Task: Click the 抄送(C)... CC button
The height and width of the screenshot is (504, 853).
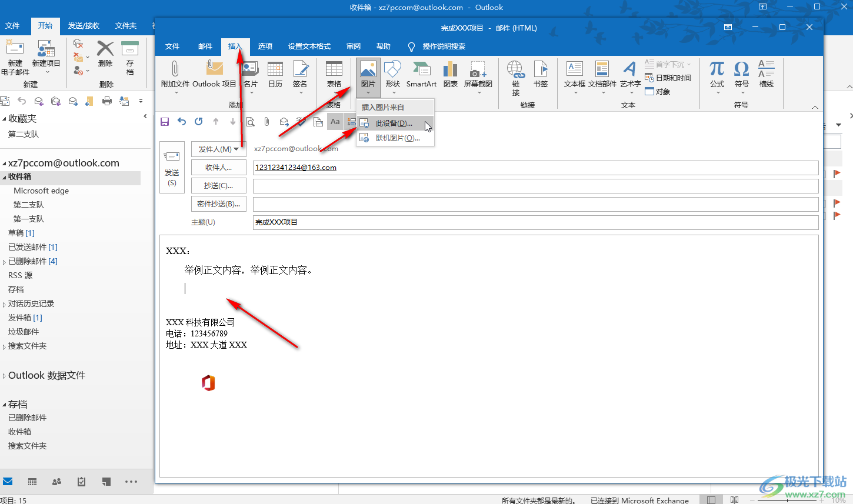Action: (219, 186)
